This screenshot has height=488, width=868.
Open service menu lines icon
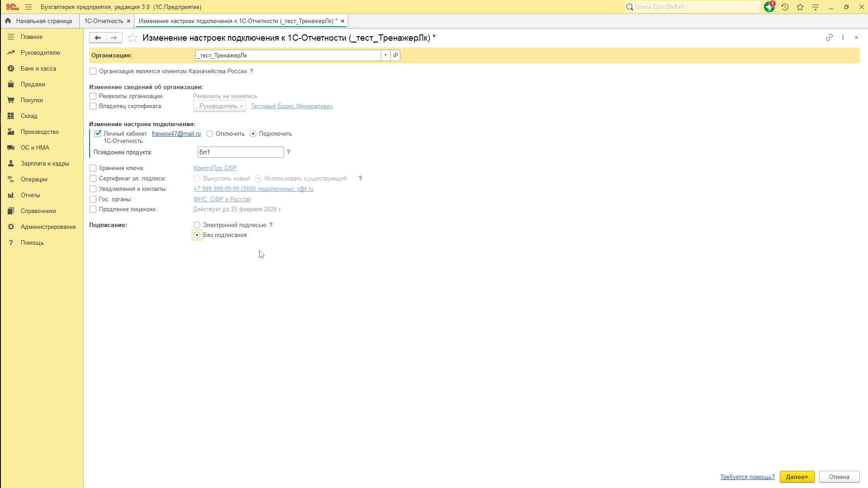pos(816,7)
